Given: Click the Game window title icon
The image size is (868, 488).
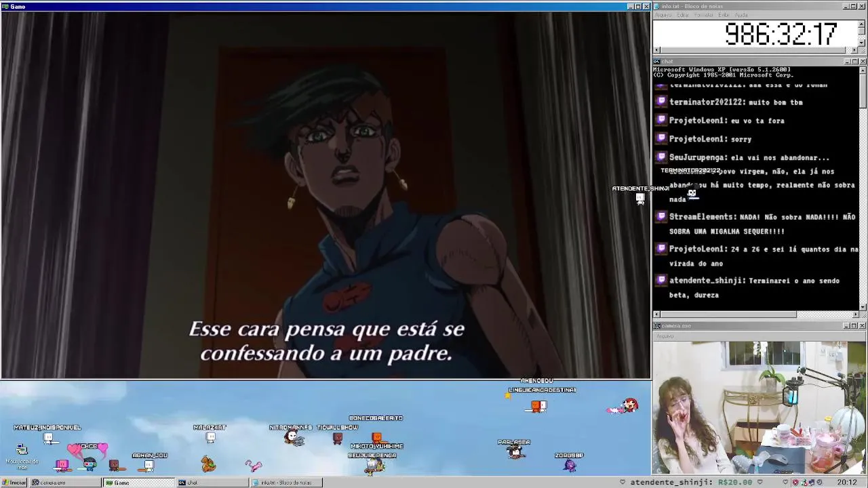Looking at the screenshot, I should [x=5, y=7].
